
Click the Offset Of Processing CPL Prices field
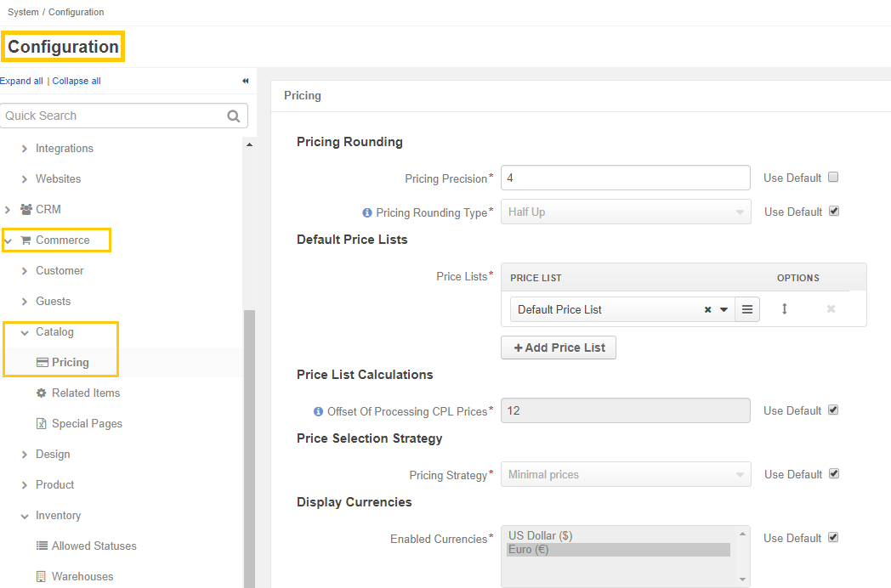626,410
